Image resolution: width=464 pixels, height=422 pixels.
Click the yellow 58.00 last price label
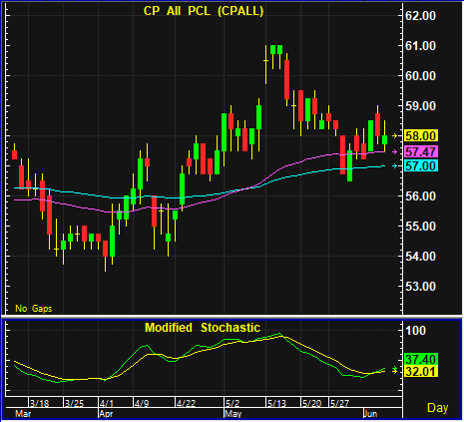pos(421,136)
